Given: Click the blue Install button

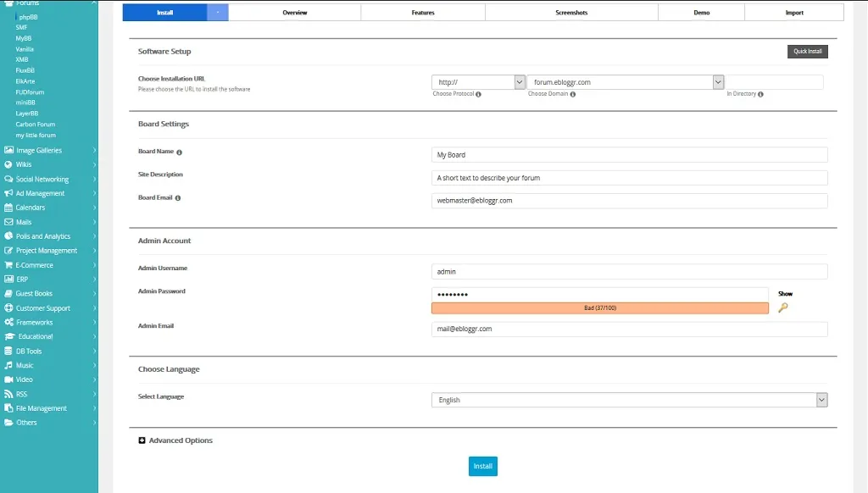Looking at the screenshot, I should click(482, 466).
